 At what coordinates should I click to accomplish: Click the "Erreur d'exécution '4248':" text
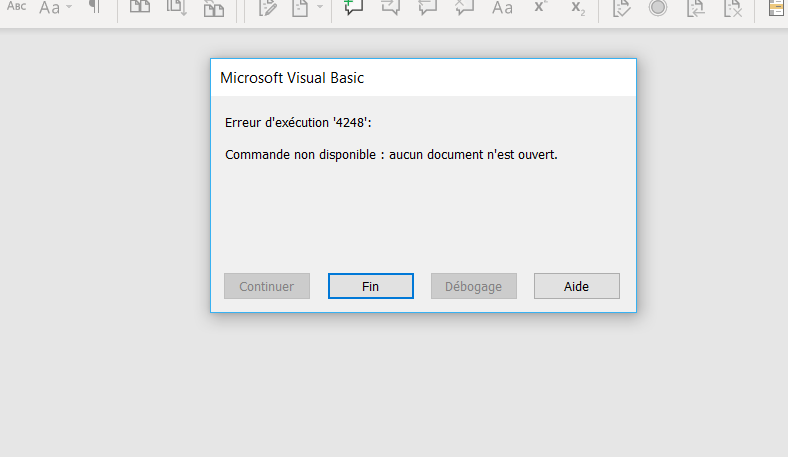click(x=298, y=123)
